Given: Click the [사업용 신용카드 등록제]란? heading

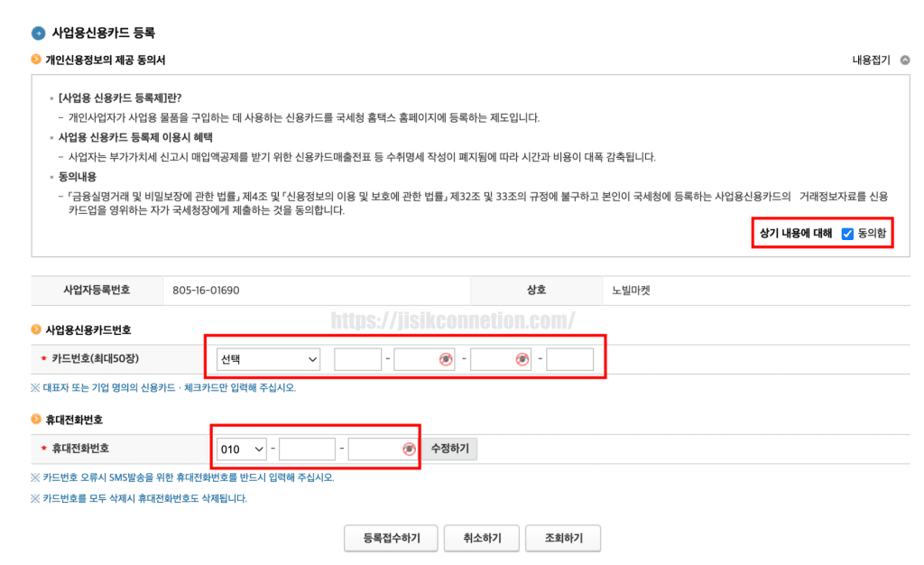Looking at the screenshot, I should tap(120, 97).
